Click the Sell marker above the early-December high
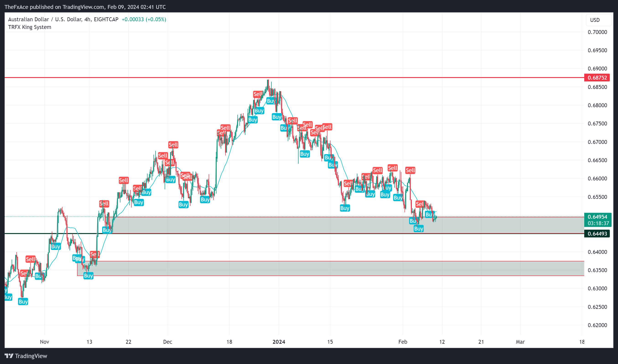This screenshot has width=618, height=364. (x=173, y=145)
